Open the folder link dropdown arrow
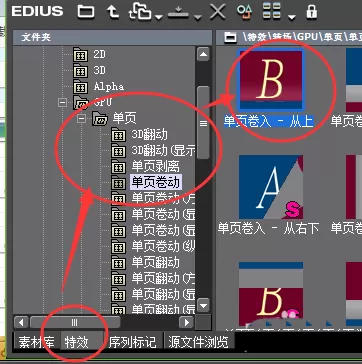The image size is (362, 364). coord(158,17)
